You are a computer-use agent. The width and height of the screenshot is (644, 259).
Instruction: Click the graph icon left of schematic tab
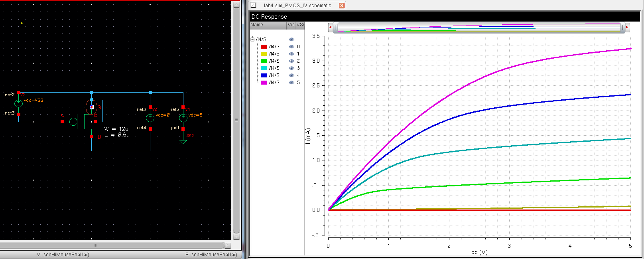click(x=253, y=5)
